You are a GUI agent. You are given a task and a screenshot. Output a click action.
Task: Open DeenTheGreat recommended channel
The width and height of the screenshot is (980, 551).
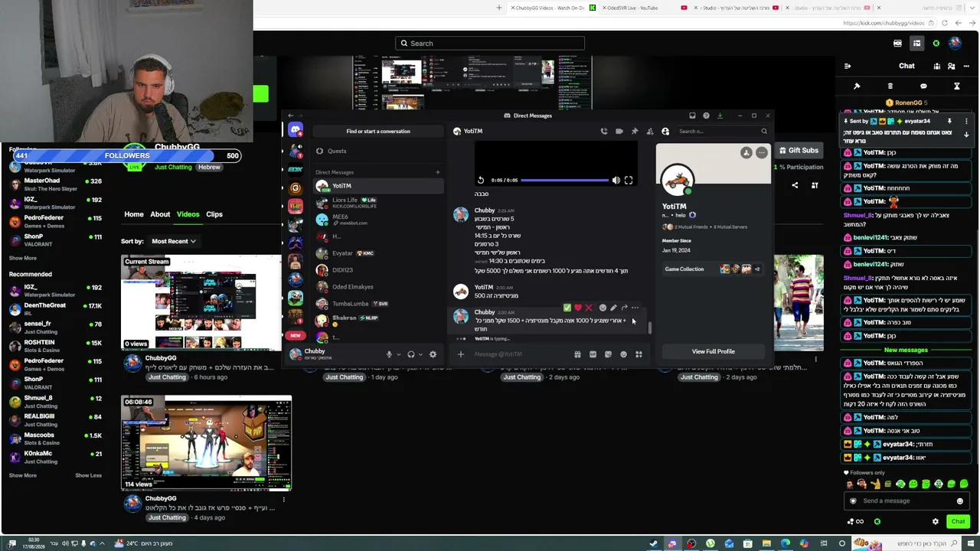point(55,309)
